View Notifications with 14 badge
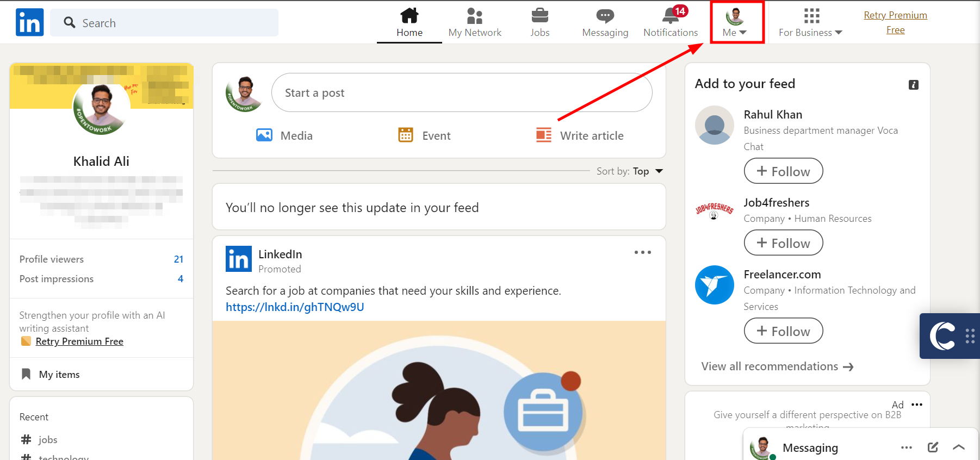Image resolution: width=980 pixels, height=460 pixels. (671, 22)
